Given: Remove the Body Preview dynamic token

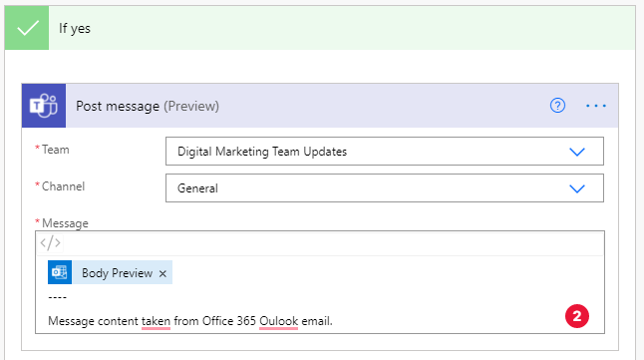Looking at the screenshot, I should (162, 273).
